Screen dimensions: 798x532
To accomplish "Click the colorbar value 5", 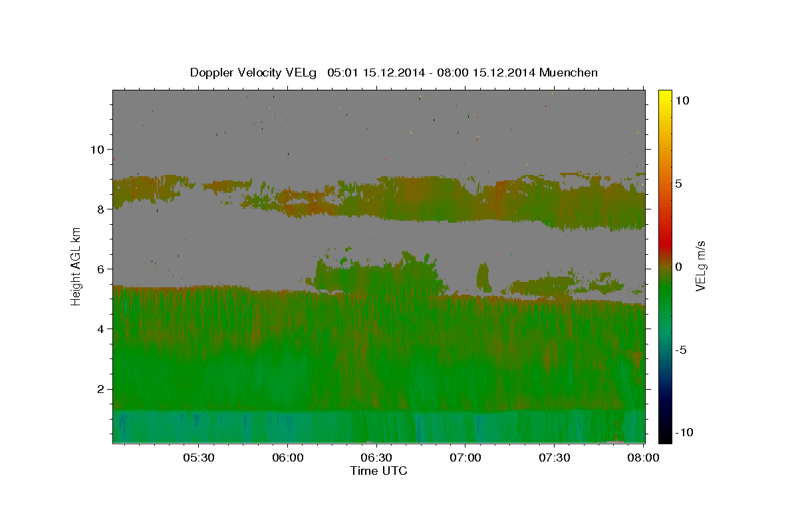I will [x=678, y=183].
